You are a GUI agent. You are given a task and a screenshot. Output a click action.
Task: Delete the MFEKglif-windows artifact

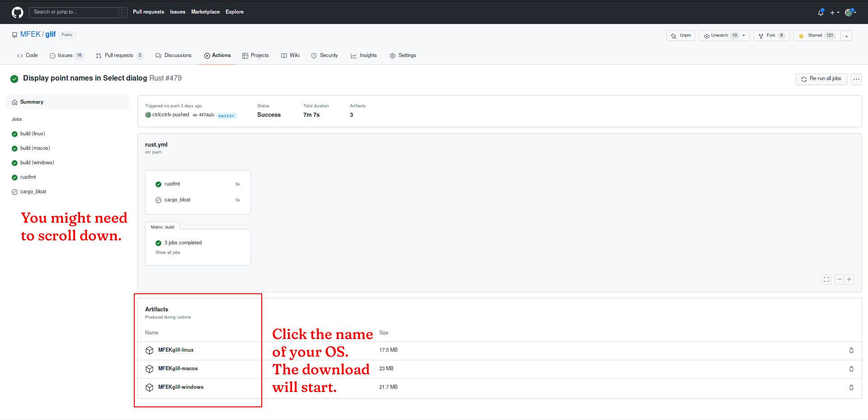point(851,387)
